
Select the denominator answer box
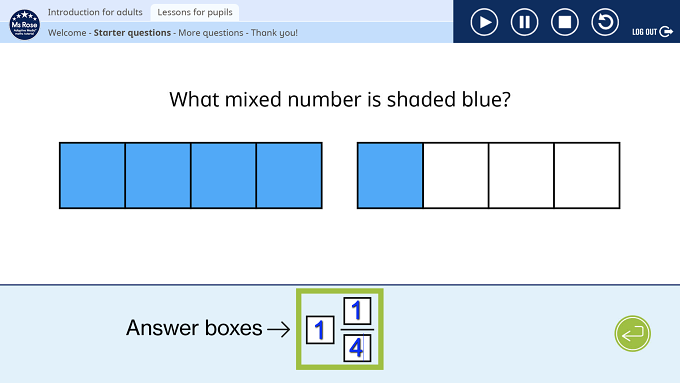point(357,348)
